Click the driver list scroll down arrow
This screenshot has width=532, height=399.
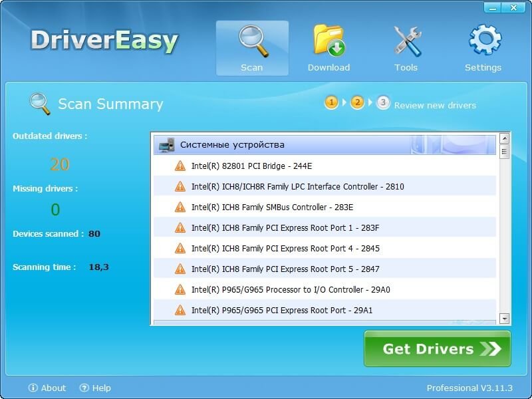[505, 319]
